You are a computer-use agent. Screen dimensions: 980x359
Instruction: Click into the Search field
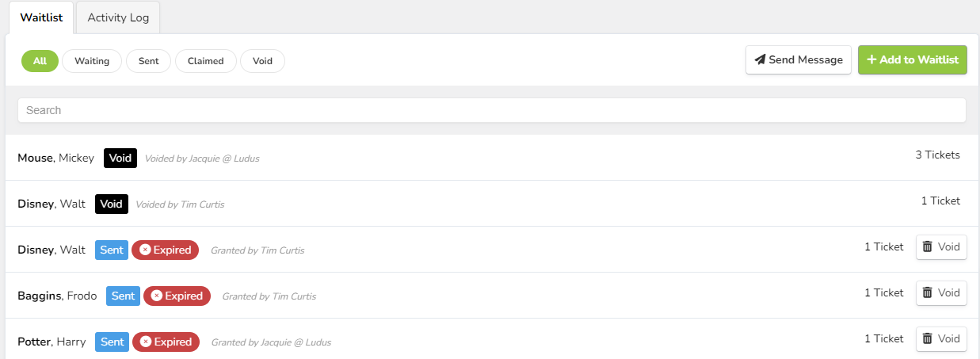[x=491, y=110]
